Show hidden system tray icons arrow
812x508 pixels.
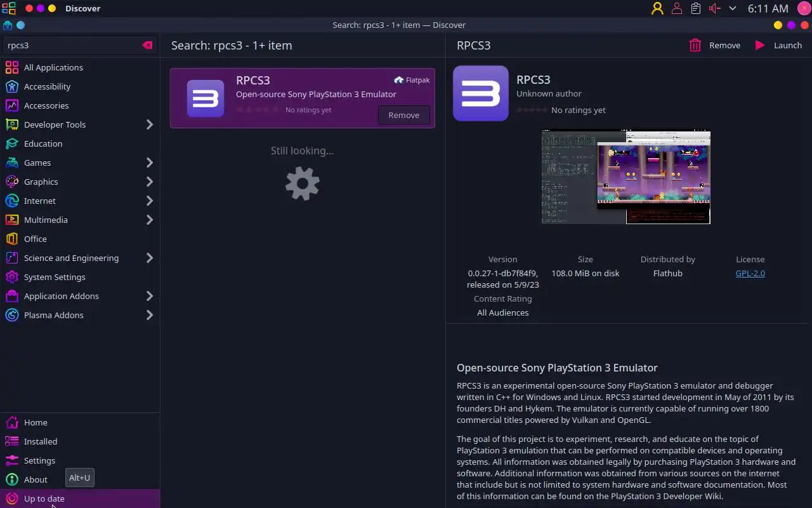pos(733,8)
